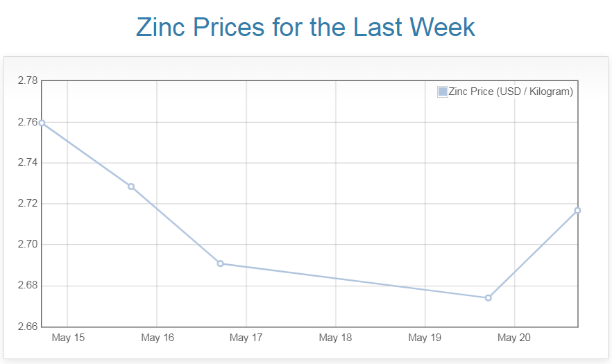Screen dimensions: 612x364
Task: Click the 2.74 y-axis label
Action: point(28,163)
